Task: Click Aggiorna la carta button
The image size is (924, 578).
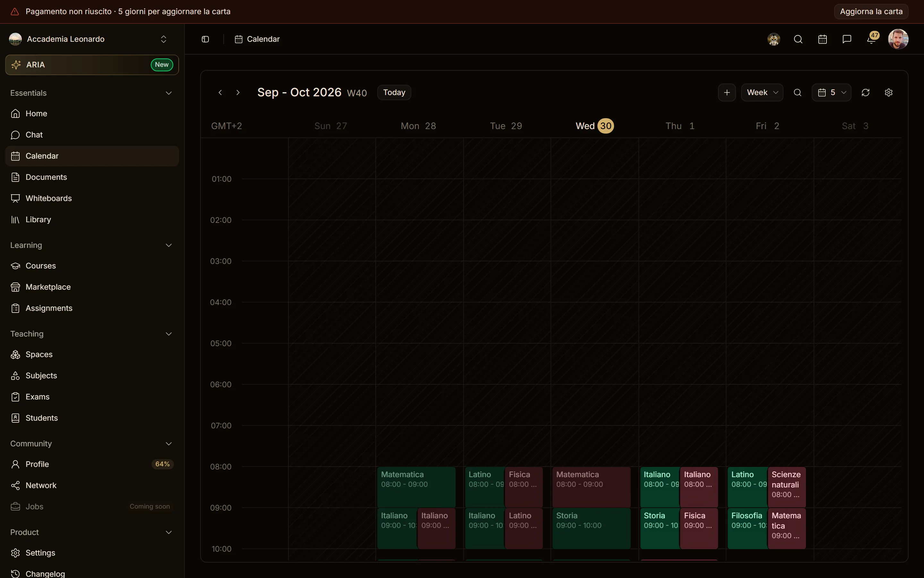Action: (x=871, y=12)
